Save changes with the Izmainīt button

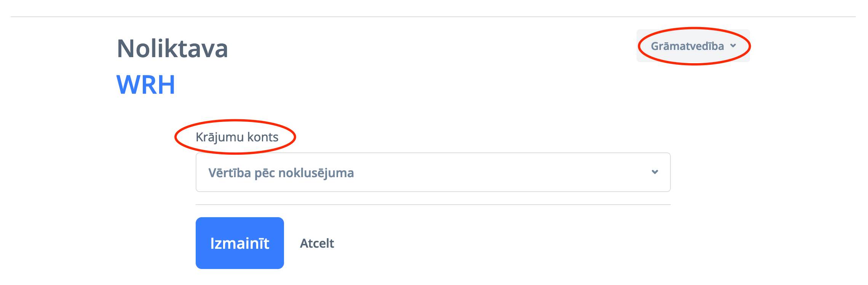point(239,243)
